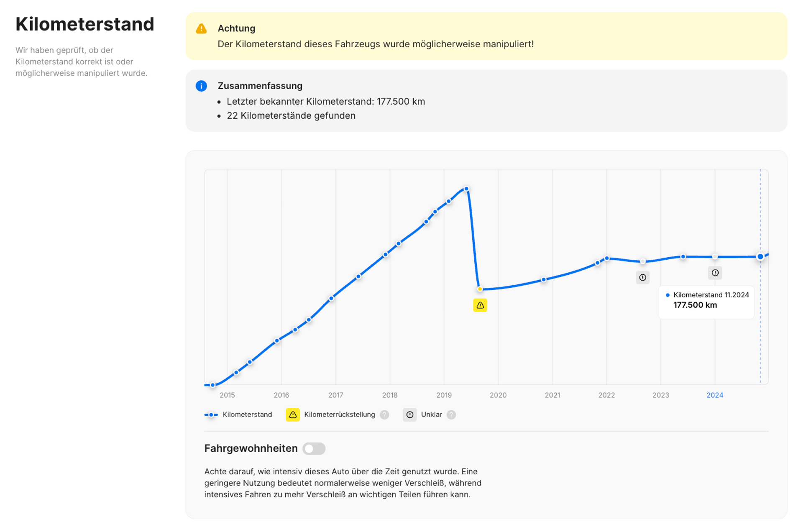
Task: Select the peak data point in 2019
Action: [x=466, y=189]
